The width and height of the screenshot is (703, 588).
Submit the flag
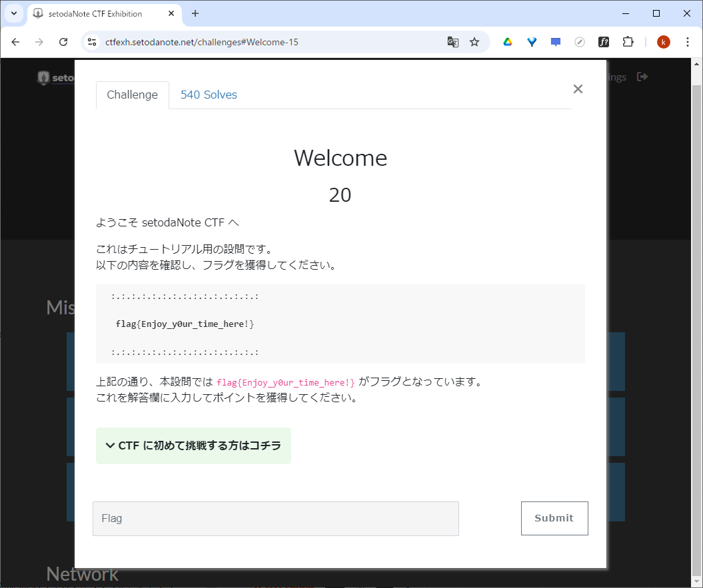pyautogui.click(x=554, y=518)
